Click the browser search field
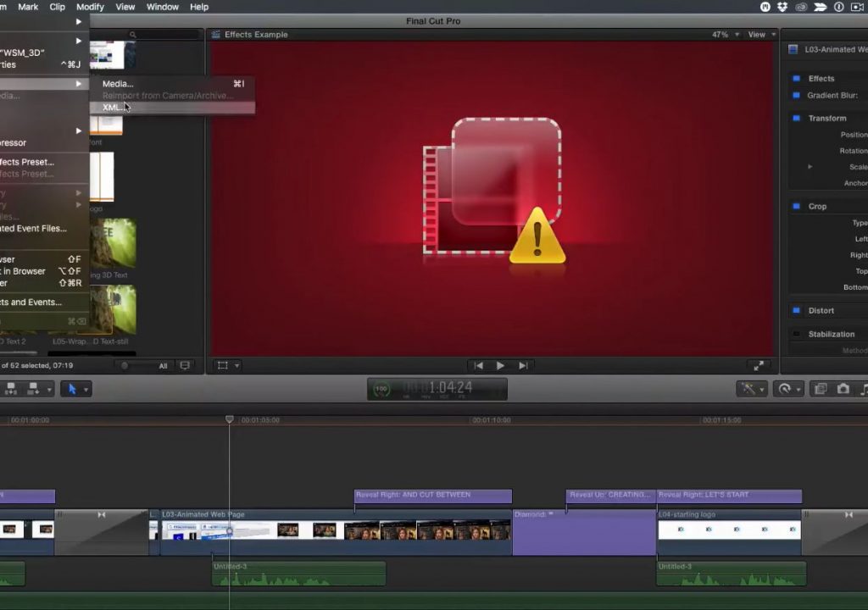 (x=164, y=35)
